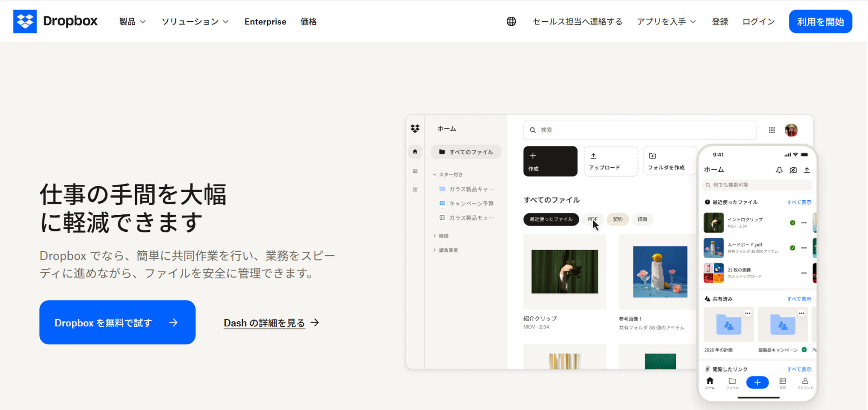The width and height of the screenshot is (868, 410).
Task: Click the user avatar photo
Action: click(x=791, y=130)
